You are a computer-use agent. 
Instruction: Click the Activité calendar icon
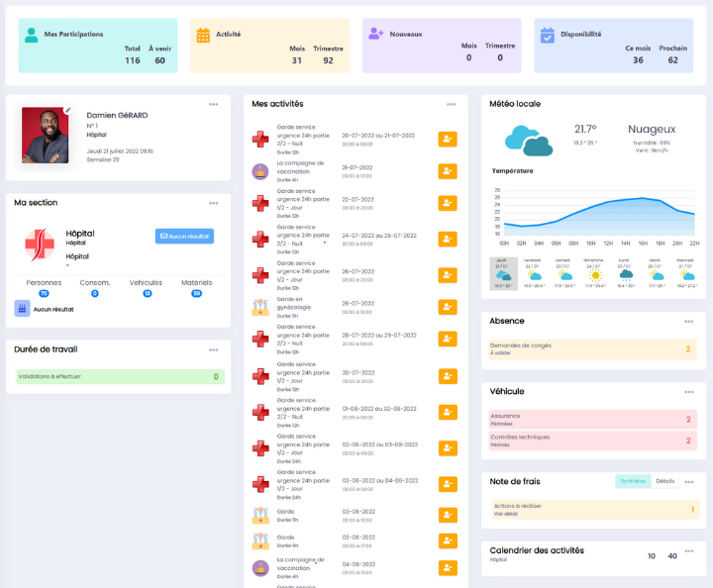coord(203,35)
